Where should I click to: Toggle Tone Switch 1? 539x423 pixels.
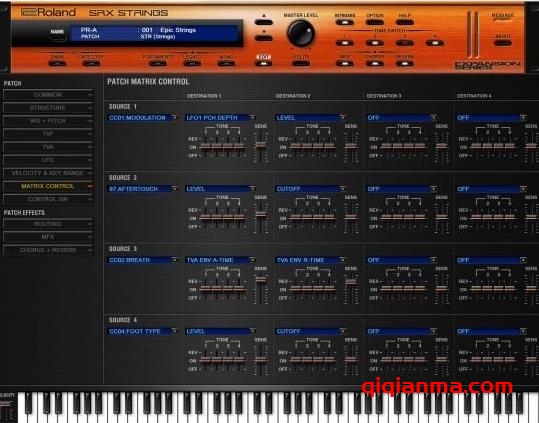click(344, 43)
